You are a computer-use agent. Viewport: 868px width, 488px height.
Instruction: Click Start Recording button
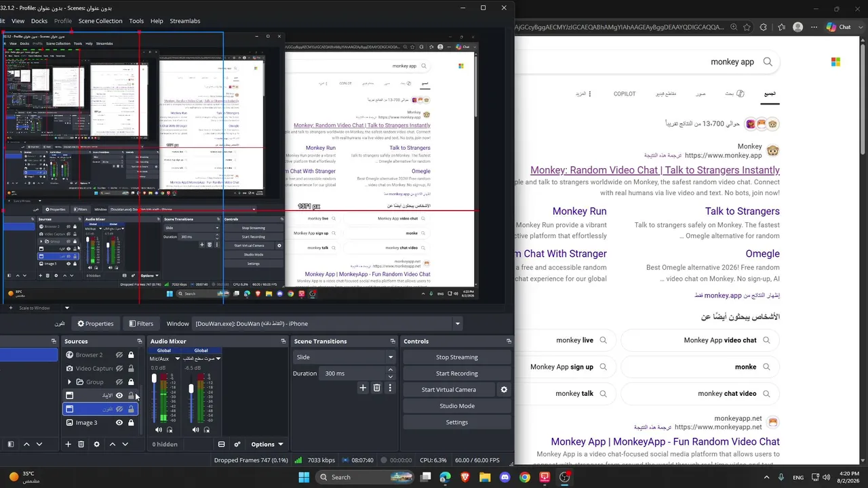[x=457, y=373]
